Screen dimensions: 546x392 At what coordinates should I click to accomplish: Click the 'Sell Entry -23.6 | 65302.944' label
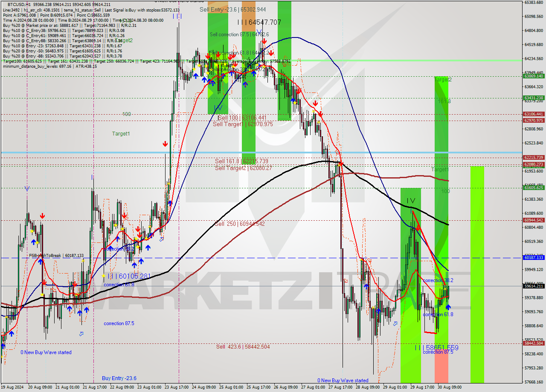tap(232, 9)
